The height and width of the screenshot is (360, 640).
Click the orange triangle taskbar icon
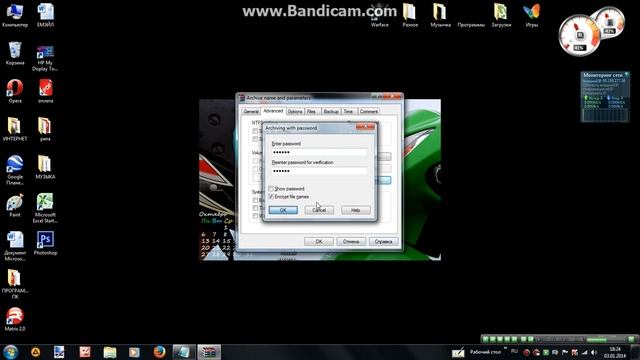[x=36, y=352]
